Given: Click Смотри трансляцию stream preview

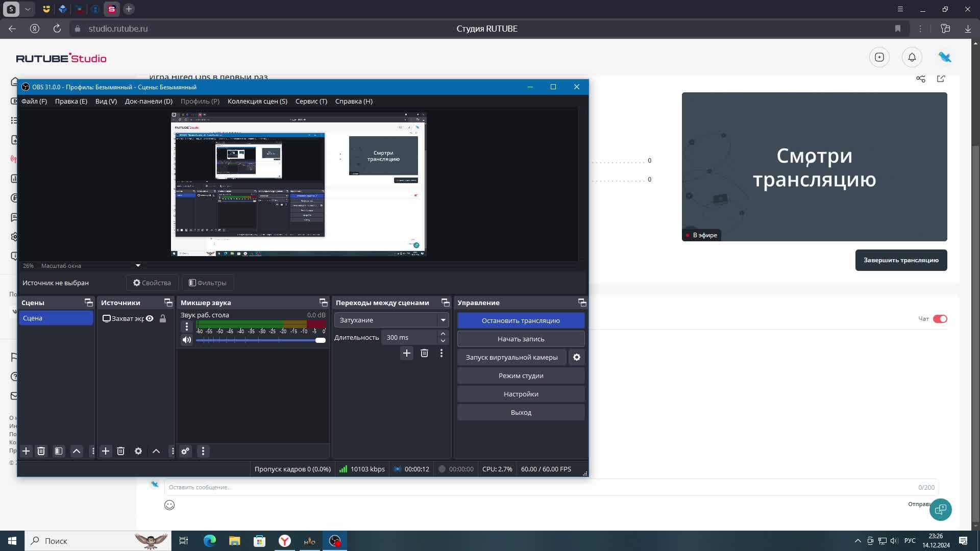Looking at the screenshot, I should click(814, 167).
